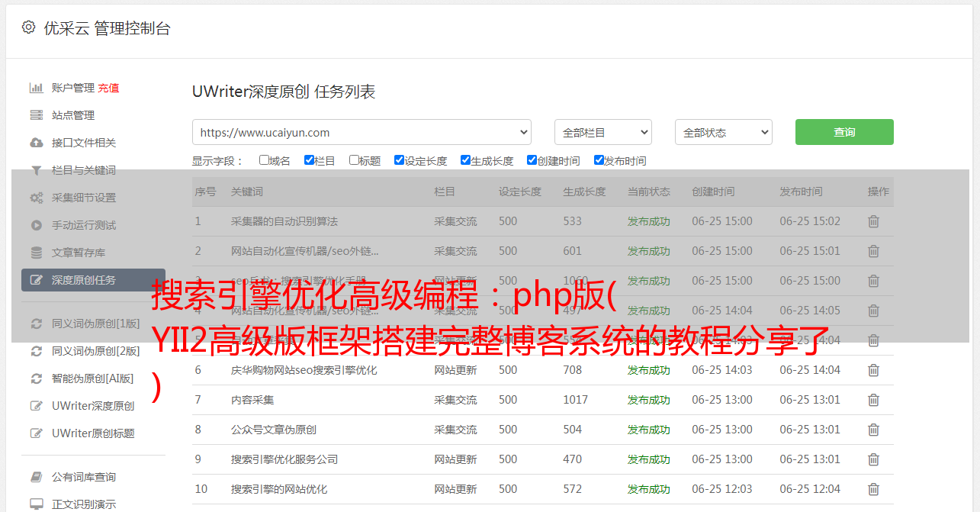Open 接口文件相关 in the sidebar

click(84, 143)
